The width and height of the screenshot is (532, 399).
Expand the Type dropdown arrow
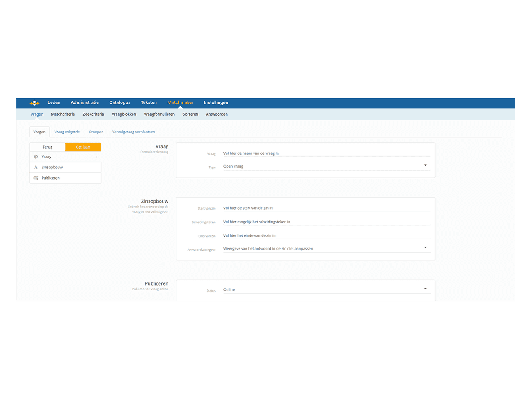tap(425, 166)
